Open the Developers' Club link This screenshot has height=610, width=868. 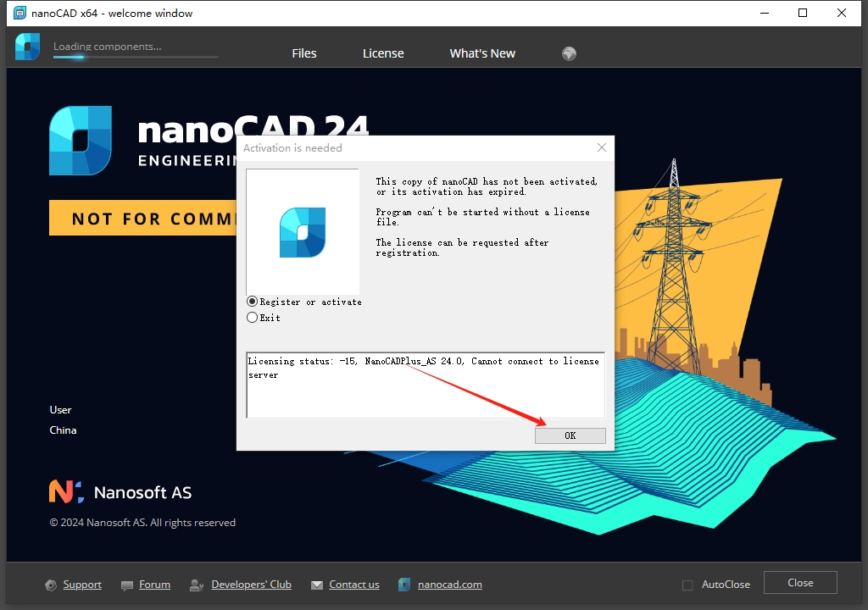tap(251, 585)
